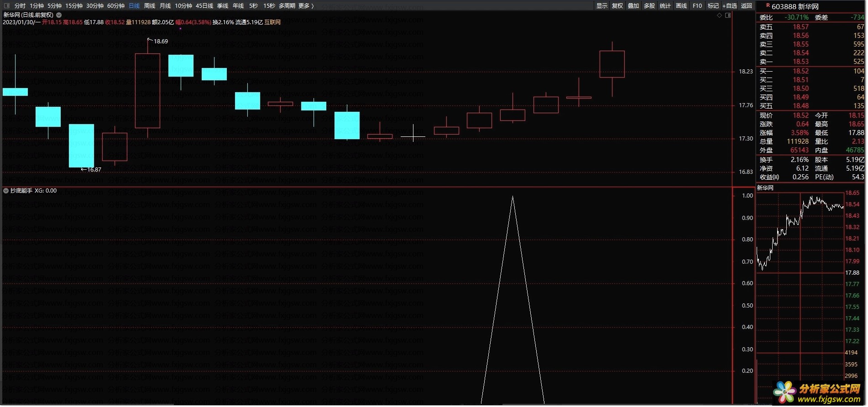
Task: Select the 10分钟 period
Action: (183, 6)
